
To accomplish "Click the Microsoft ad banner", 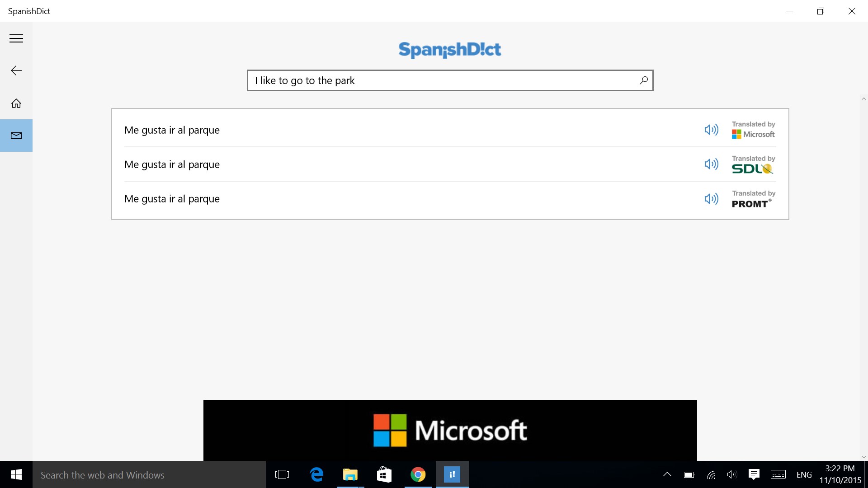I will (449, 430).
